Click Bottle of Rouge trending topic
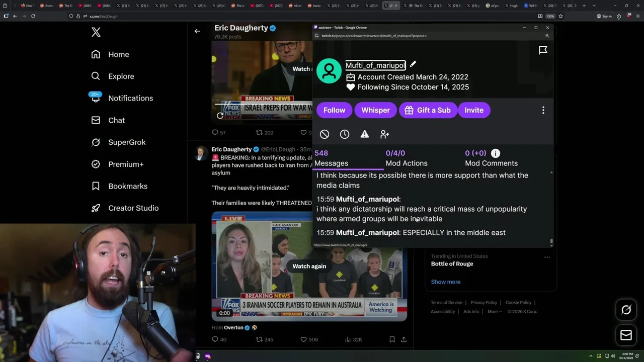Viewport: 644px width, 362px height. [452, 264]
